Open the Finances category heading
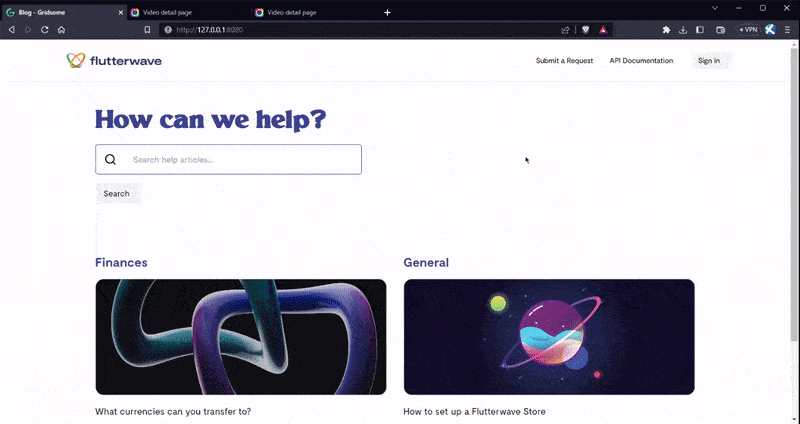Screen dimensions: 800x424 pyautogui.click(x=121, y=262)
